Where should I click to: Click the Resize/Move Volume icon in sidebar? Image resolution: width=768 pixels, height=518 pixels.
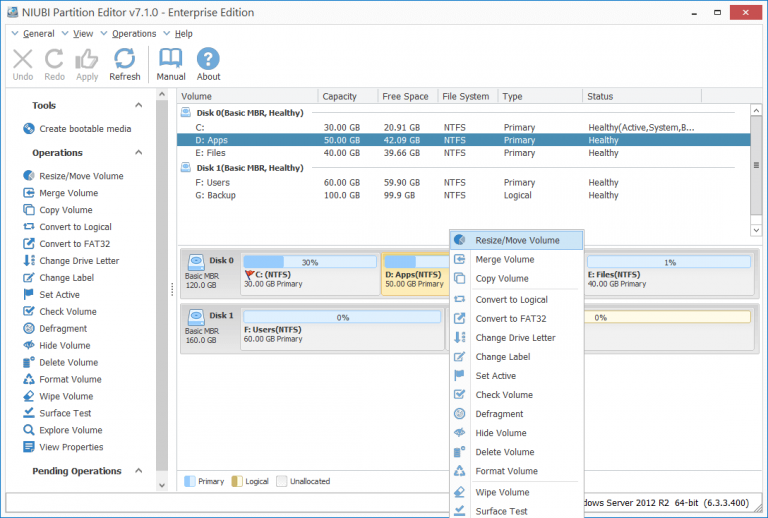28,175
